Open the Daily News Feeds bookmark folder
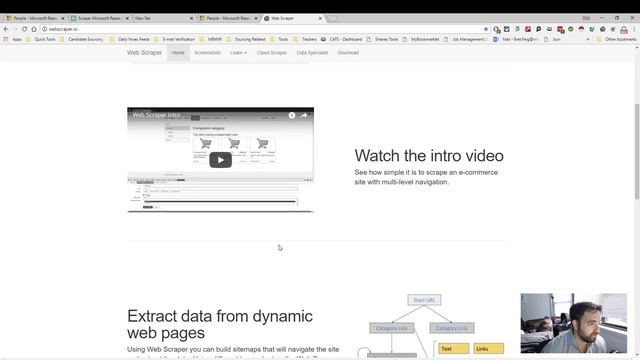Image resolution: width=640 pixels, height=360 pixels. coord(129,40)
